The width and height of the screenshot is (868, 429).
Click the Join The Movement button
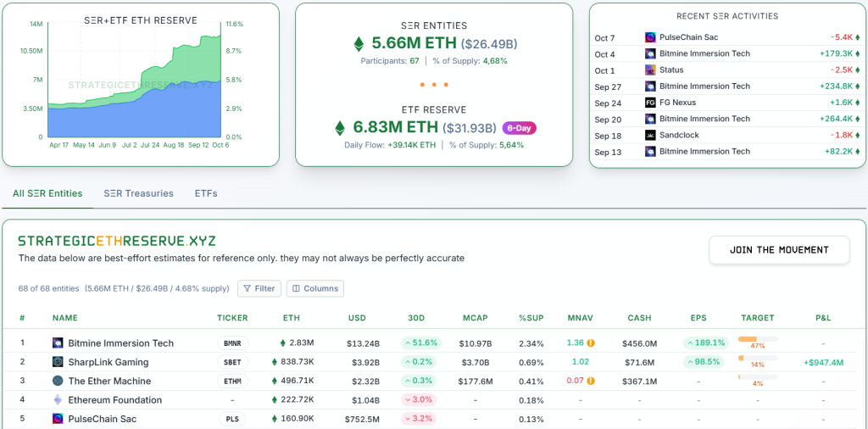pos(779,250)
